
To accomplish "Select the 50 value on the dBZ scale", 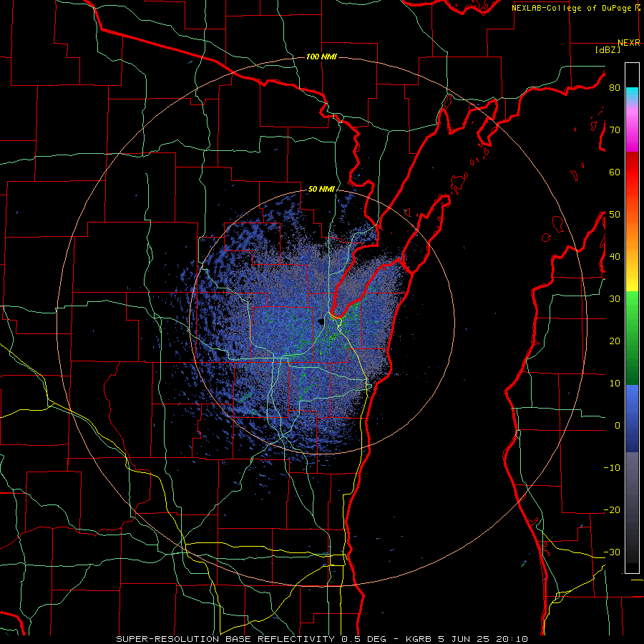I will (615, 215).
